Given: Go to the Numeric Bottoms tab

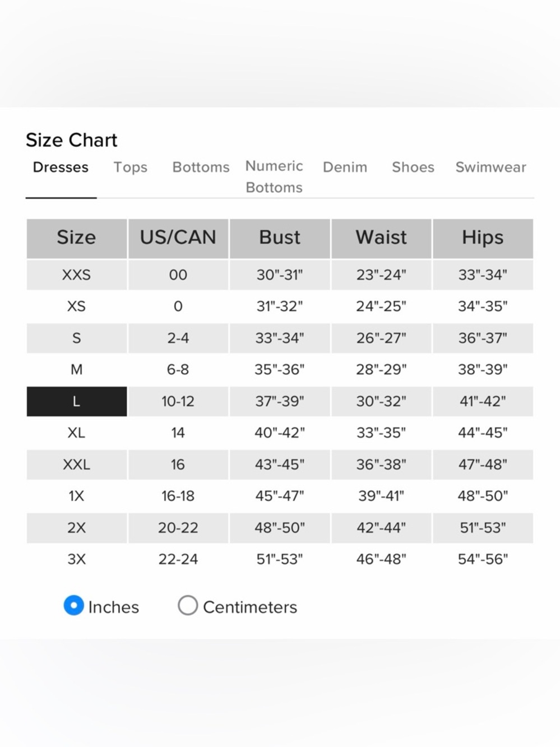Looking at the screenshot, I should pos(274,177).
